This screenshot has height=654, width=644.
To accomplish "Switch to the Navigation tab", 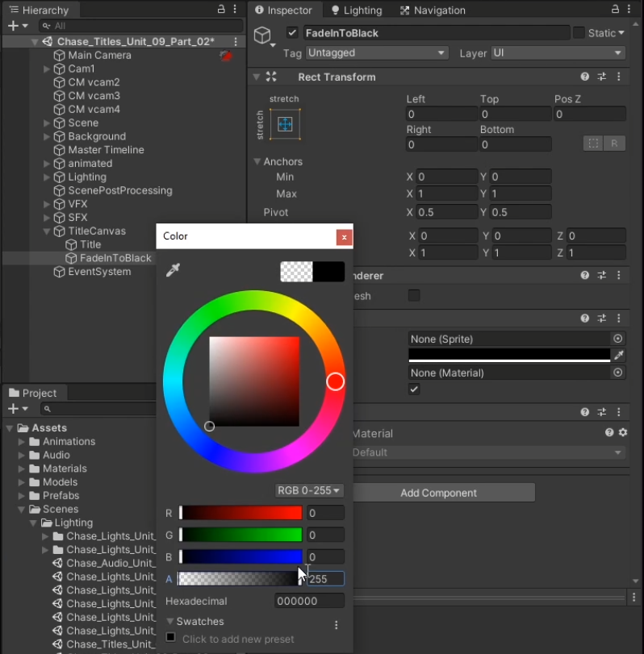I will coord(432,10).
